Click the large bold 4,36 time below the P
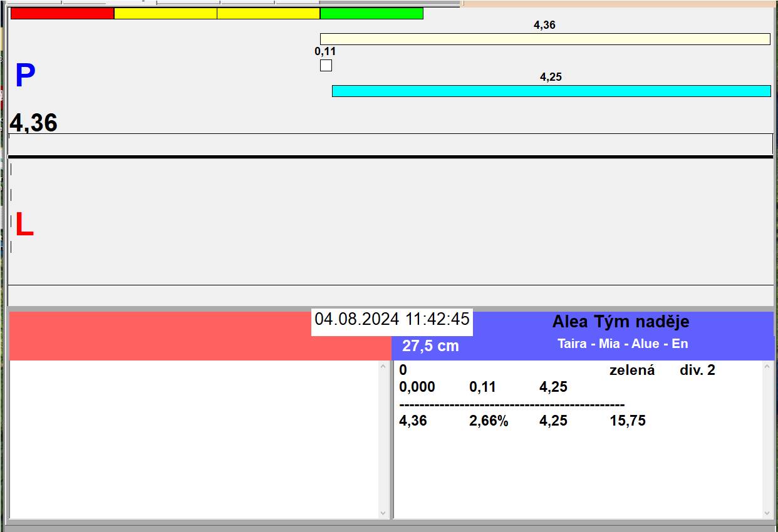The image size is (778, 532). click(x=34, y=123)
